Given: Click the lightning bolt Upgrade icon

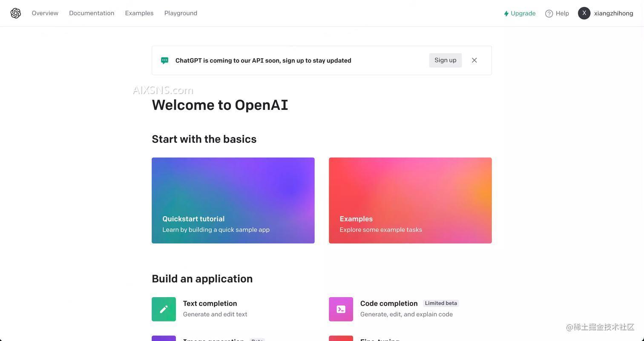Looking at the screenshot, I should [506, 13].
